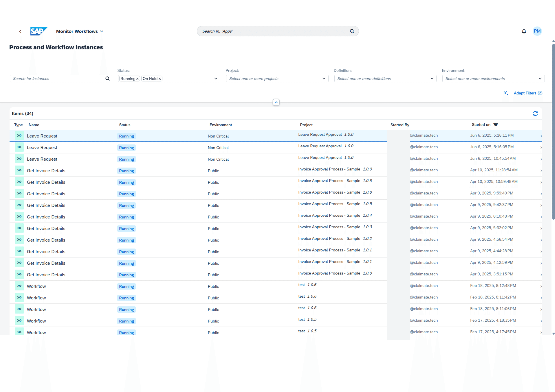The width and height of the screenshot is (555, 392).
Task: Open details arrow for Jun 6, 5:16:05 PM row
Action: 541,148
